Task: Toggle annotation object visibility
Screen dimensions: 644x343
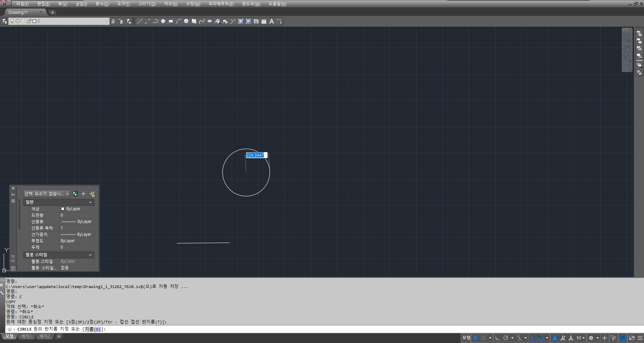Action: [x=555, y=338]
